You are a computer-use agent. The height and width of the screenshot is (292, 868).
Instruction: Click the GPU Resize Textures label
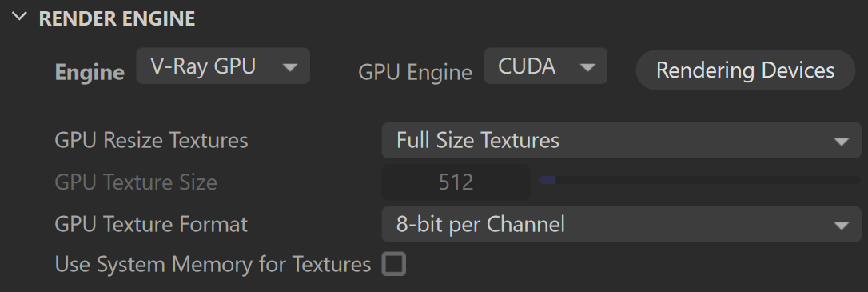pyautogui.click(x=151, y=140)
